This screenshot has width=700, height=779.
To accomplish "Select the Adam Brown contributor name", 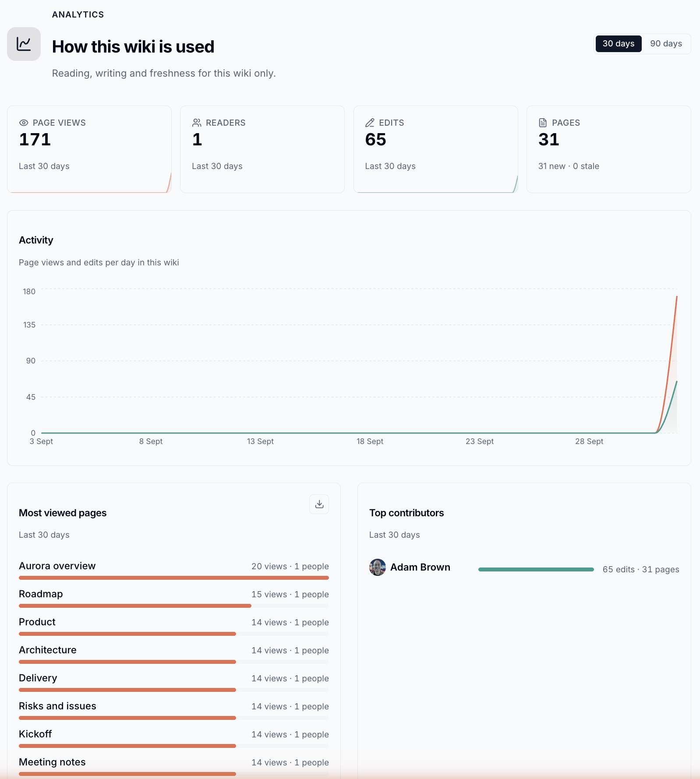I will [x=420, y=567].
